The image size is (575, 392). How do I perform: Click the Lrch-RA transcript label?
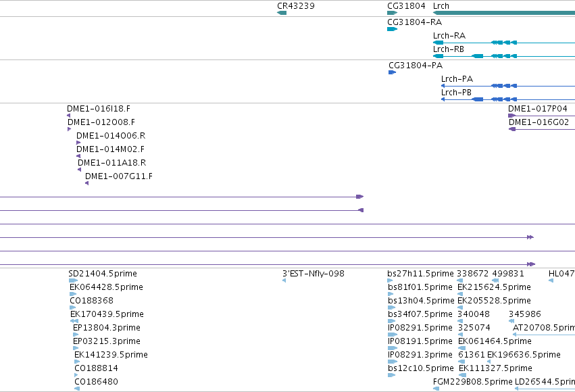449,36
